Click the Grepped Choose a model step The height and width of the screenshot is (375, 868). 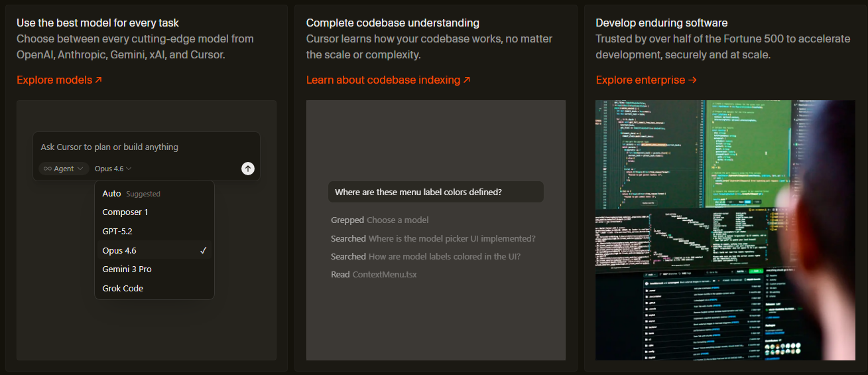tap(379, 220)
